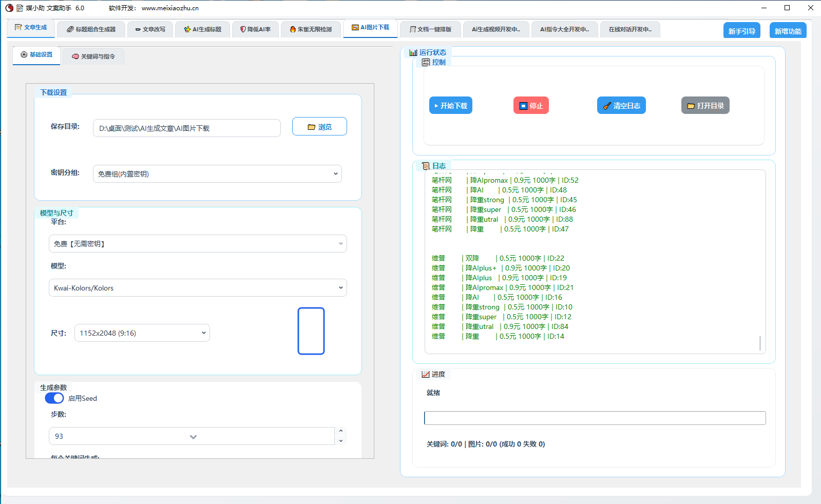Screen dimensions: 821x504
Task: Click the 浏览 browse folder button
Action: [319, 127]
